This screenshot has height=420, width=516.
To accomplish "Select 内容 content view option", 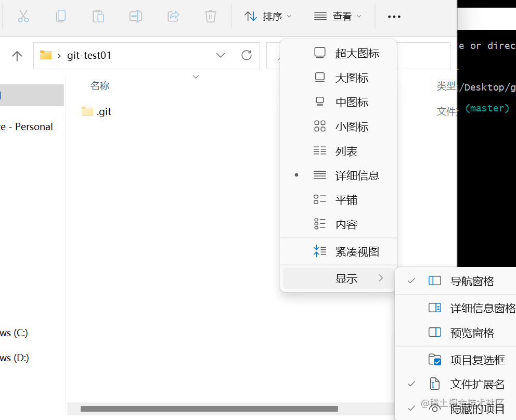I will pyautogui.click(x=338, y=224).
